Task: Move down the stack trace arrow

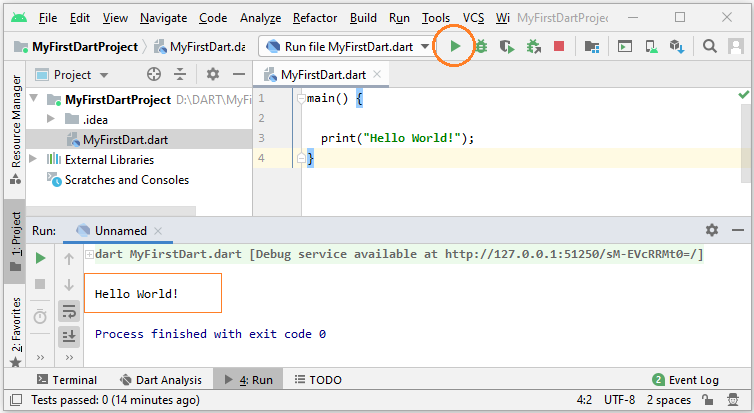Action: [x=69, y=285]
